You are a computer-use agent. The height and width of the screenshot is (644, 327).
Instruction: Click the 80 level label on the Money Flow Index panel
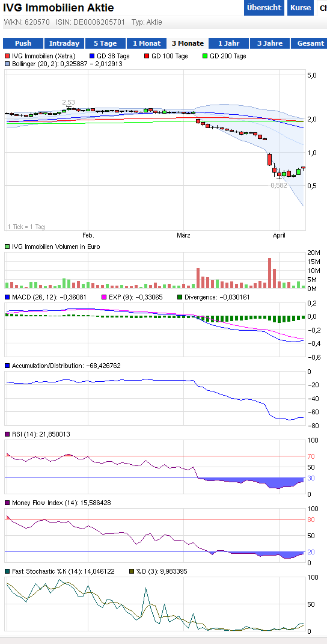pos(311,520)
